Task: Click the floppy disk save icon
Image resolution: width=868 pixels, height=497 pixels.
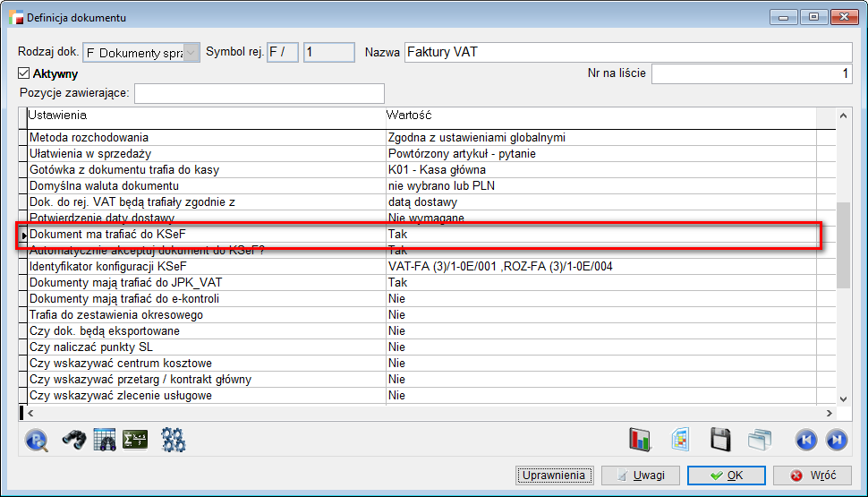Action: tap(720, 440)
